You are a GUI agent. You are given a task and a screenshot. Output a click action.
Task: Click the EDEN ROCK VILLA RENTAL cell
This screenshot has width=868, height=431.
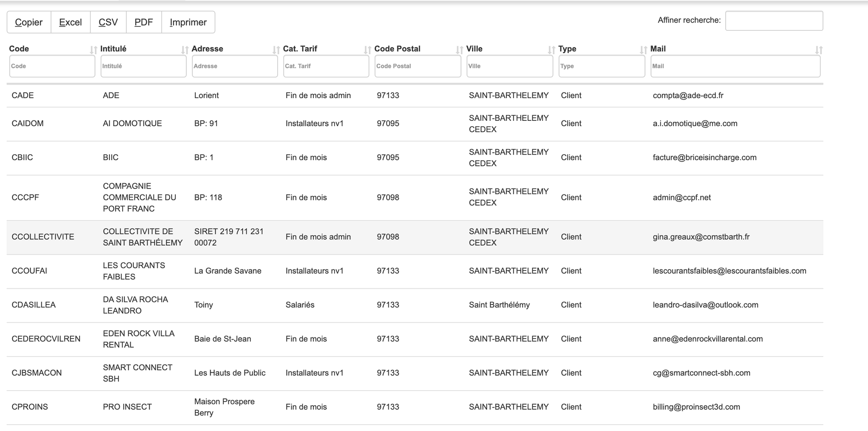pyautogui.click(x=139, y=339)
